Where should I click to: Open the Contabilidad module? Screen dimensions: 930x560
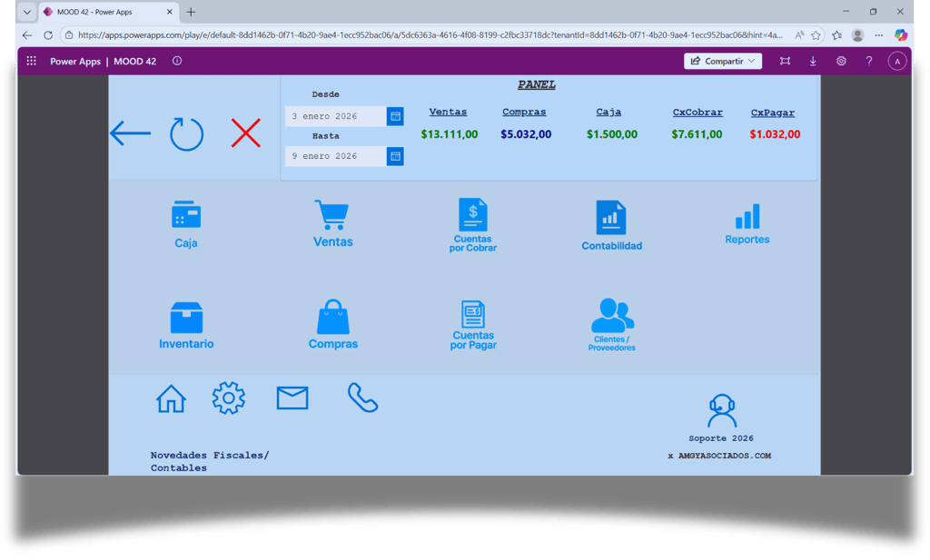[611, 226]
